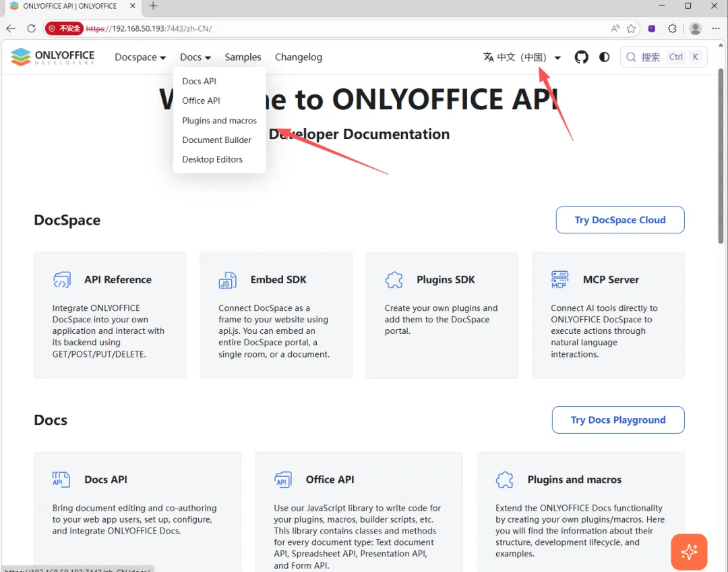Click the Docs section heading
Viewport: 728px width, 572px height.
point(51,420)
